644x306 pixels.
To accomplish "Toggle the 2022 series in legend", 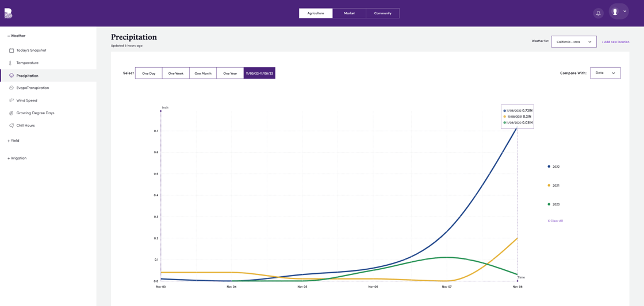I will pos(553,166).
